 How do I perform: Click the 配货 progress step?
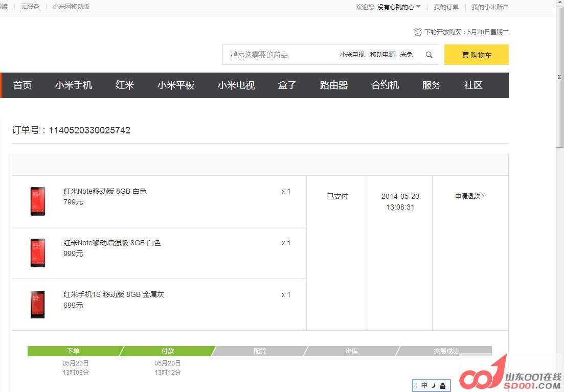tap(260, 351)
